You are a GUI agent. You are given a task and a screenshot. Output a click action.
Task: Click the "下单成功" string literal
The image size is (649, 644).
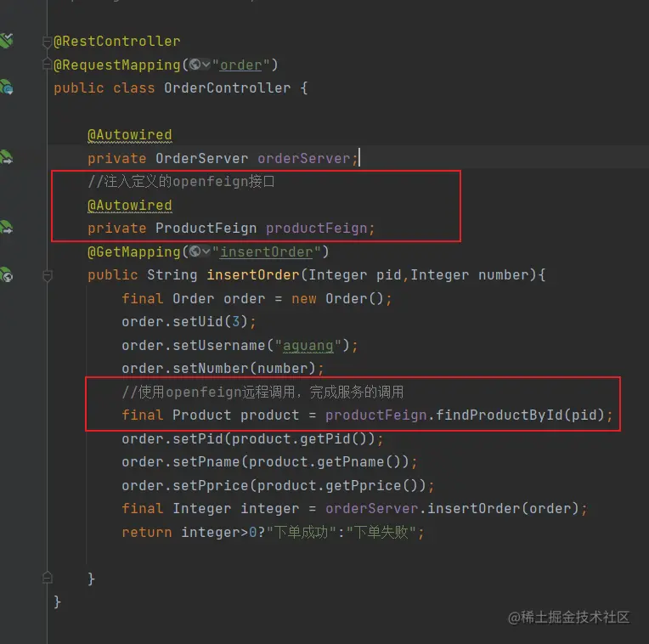302,532
